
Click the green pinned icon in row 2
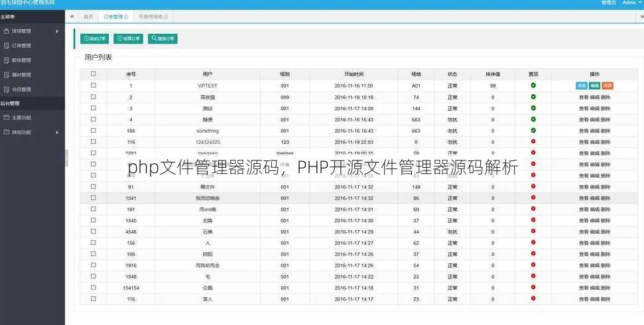pos(533,97)
